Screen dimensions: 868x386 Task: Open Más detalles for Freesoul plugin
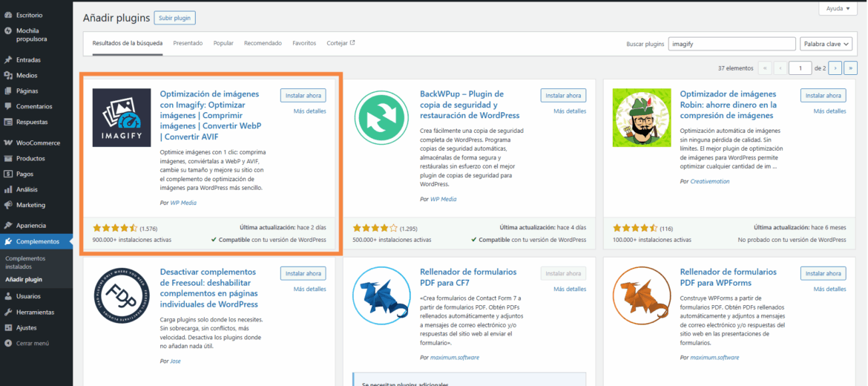pos(309,289)
